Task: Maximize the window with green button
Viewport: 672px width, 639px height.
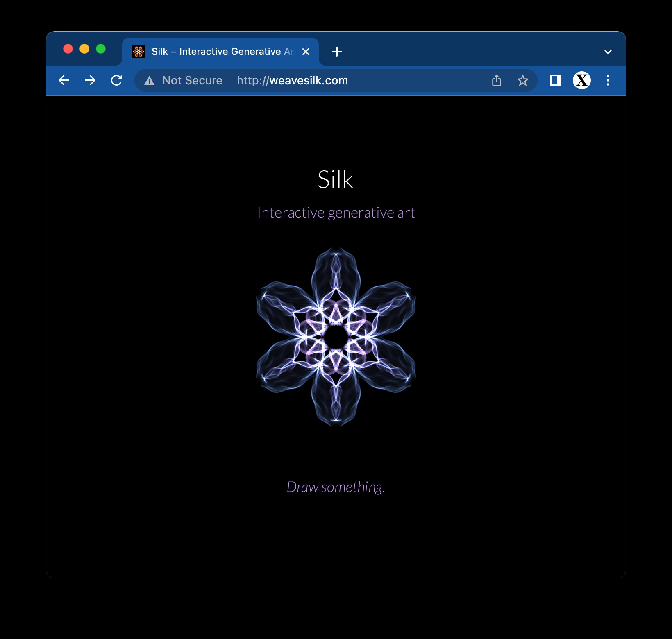Action: tap(101, 49)
